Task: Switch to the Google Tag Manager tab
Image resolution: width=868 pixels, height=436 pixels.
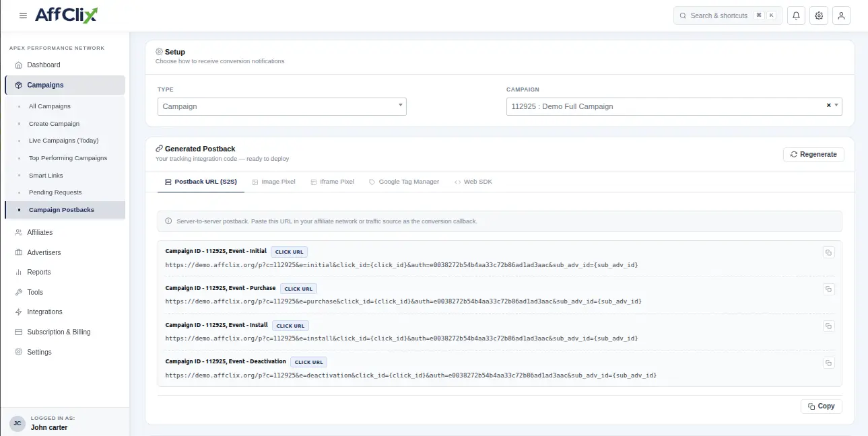Action: (404, 182)
